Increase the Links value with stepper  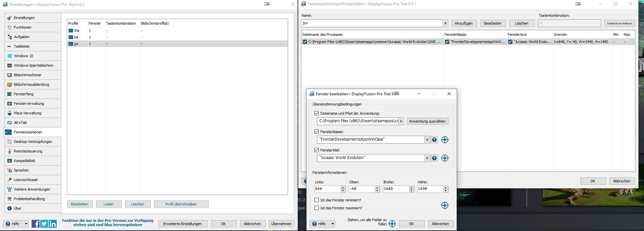pos(343,188)
